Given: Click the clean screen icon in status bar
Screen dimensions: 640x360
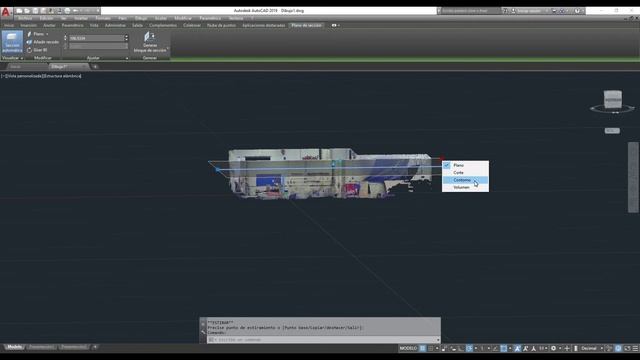Looking at the screenshot, I should (627, 348).
